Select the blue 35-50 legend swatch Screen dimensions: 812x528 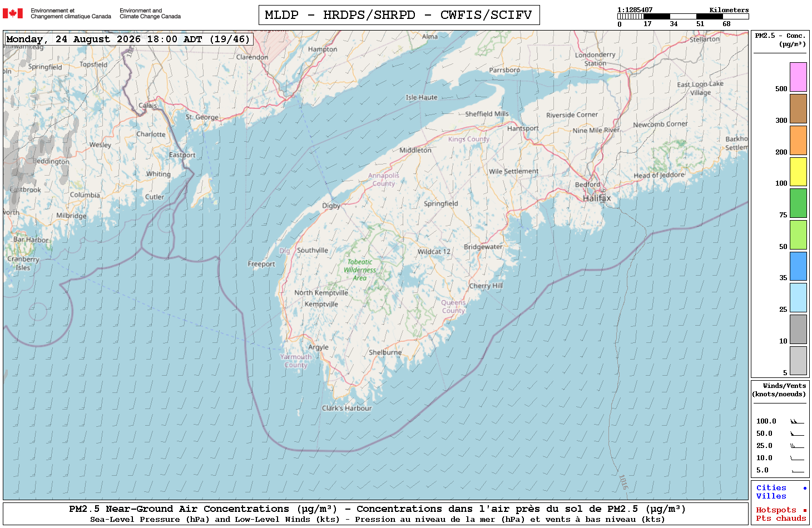798,266
